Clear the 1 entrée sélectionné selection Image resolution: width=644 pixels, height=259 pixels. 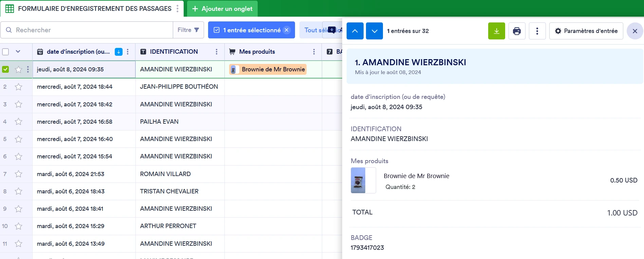pos(287,30)
